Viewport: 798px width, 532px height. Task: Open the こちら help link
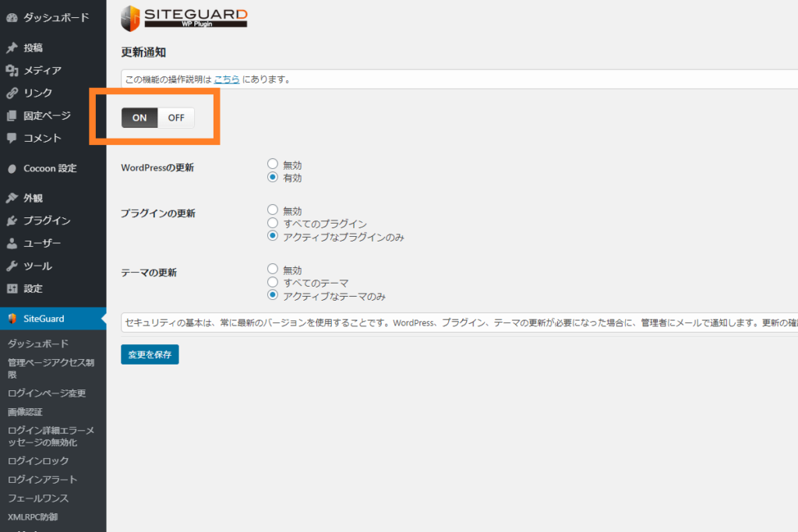(227, 79)
